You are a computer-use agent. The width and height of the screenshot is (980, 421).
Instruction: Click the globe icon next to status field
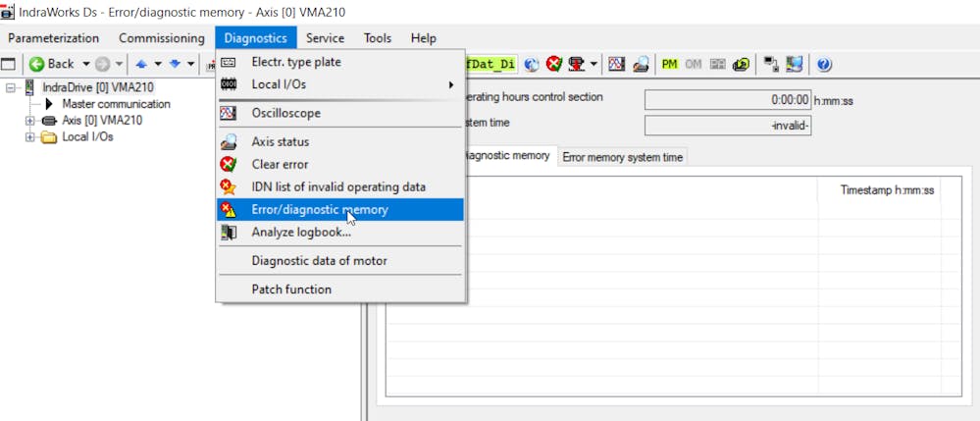coord(532,64)
